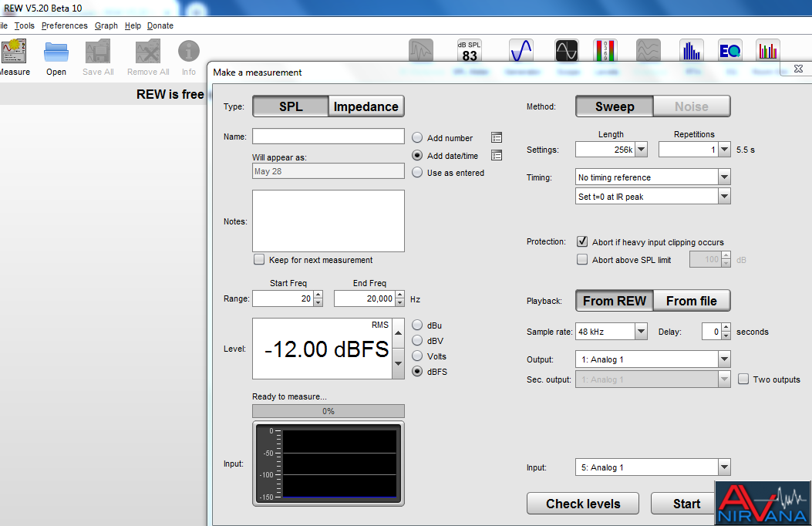Select dBV level unit
This screenshot has height=526, width=812.
pyautogui.click(x=417, y=341)
